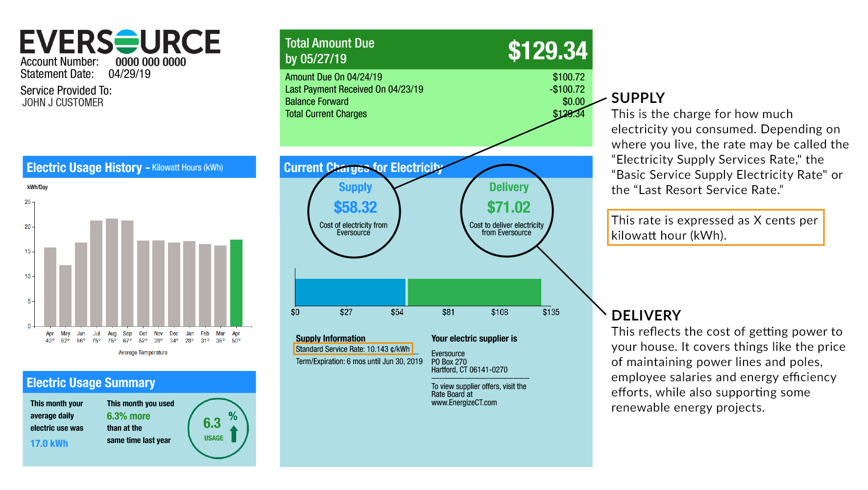Viewport: 868px width, 490px height.
Task: Click 'Your electric supplier is' heading
Action: click(474, 339)
